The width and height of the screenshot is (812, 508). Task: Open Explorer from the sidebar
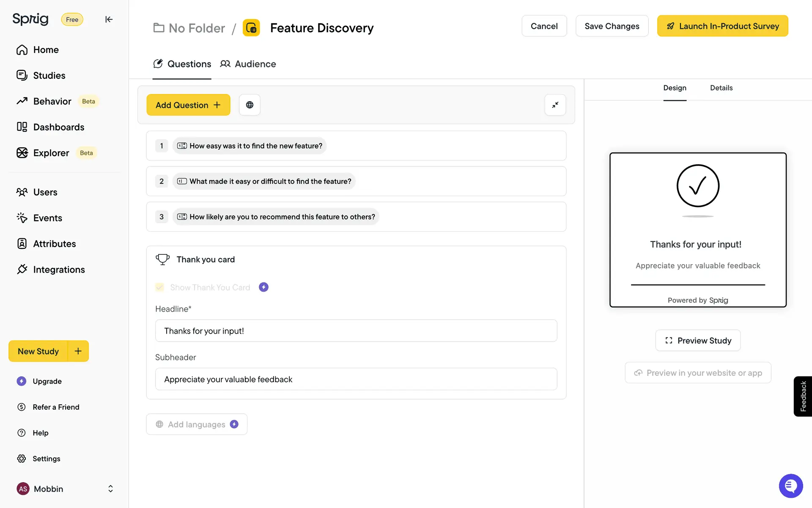point(51,153)
